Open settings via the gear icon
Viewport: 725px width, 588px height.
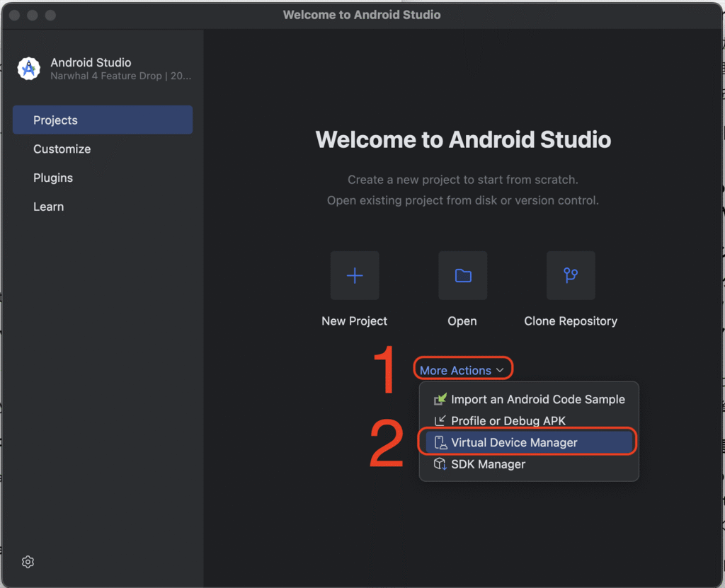coord(28,562)
